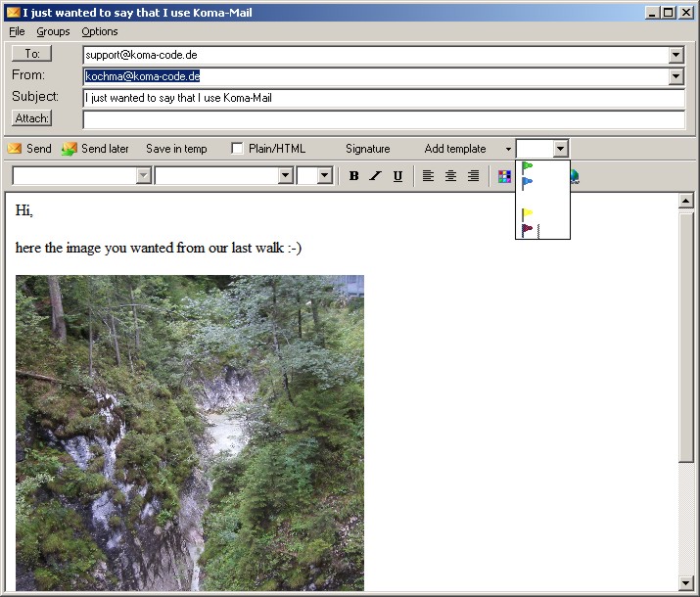Click the window title envelope icon

click(14, 12)
